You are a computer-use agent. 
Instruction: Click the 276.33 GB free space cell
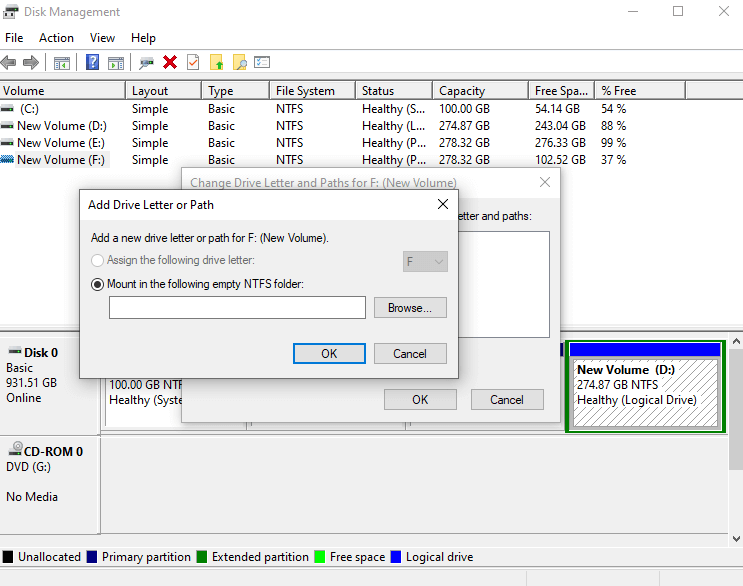561,143
